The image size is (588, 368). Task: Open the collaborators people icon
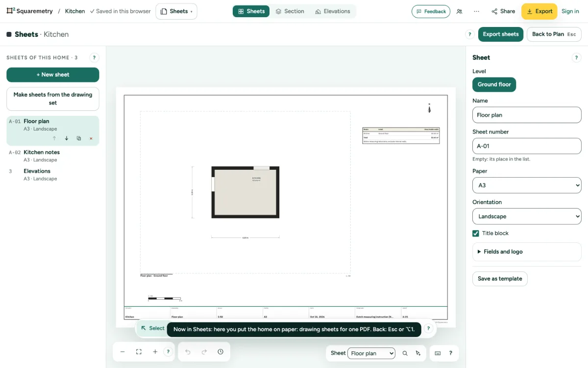(x=459, y=11)
